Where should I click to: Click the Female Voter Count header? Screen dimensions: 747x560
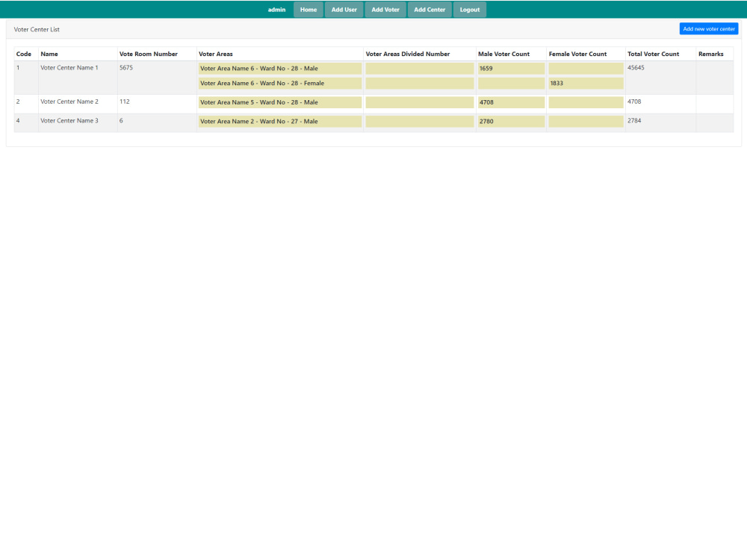(578, 54)
